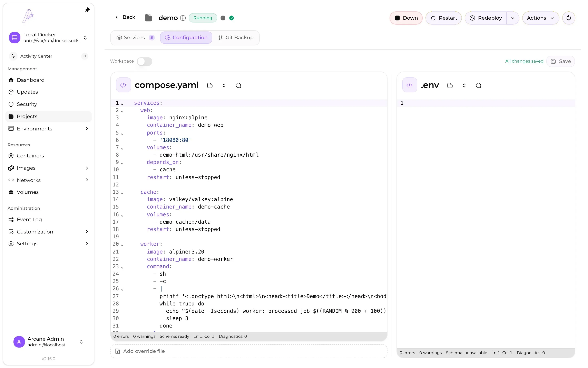This screenshot has height=368, width=588.
Task: Open Dashboard in the sidebar
Action: point(48,80)
